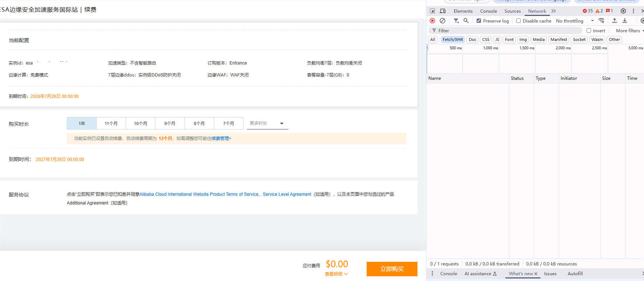Filter requests by Wasm
The image size is (644, 281).
click(x=597, y=40)
